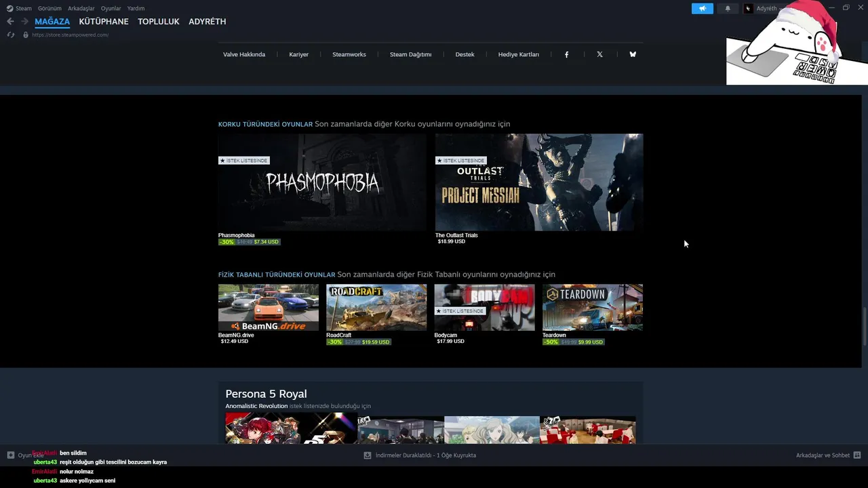Click the Teardown title text
Image resolution: width=868 pixels, height=488 pixels.
[x=554, y=335]
